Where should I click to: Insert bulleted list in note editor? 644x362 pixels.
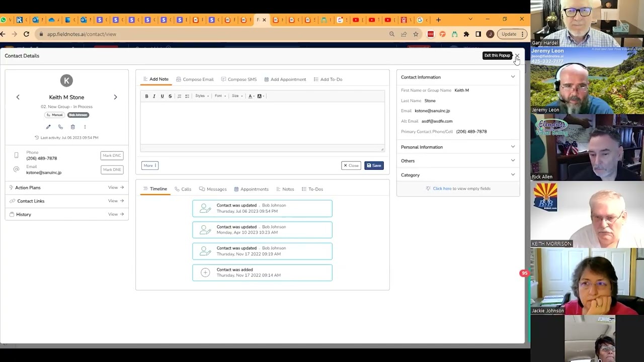(187, 96)
